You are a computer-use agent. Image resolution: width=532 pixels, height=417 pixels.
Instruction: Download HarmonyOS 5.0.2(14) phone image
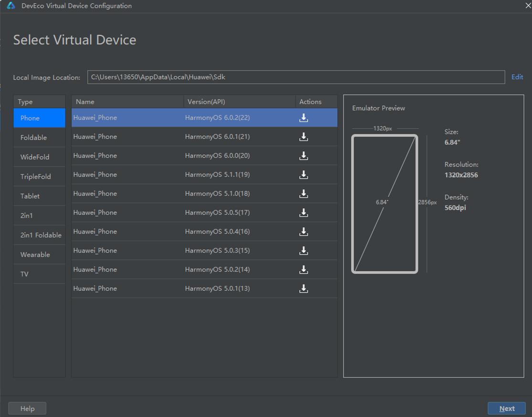[303, 270]
